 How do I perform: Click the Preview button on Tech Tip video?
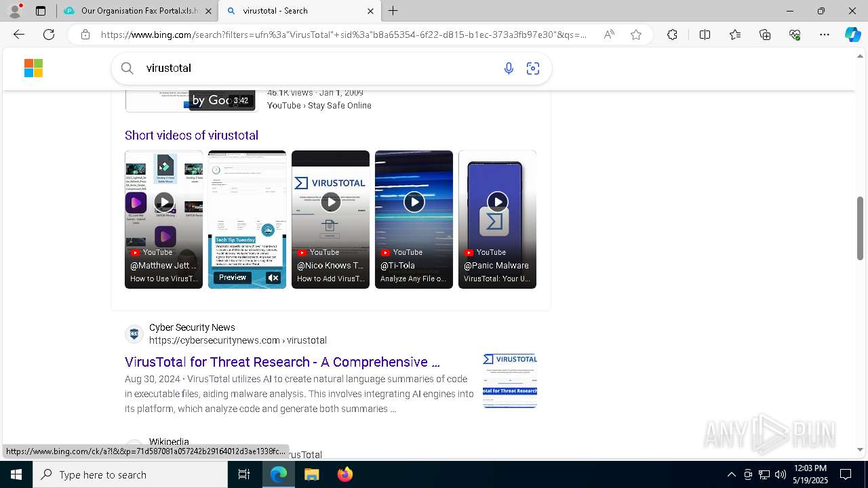point(233,278)
